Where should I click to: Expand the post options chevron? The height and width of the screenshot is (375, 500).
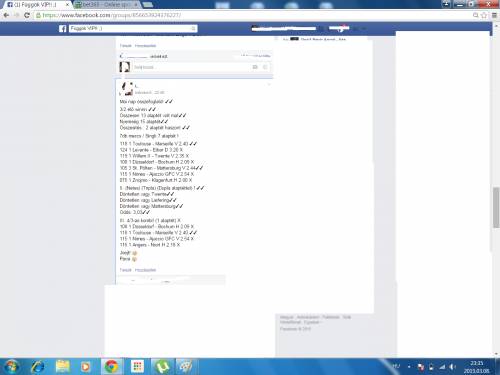click(269, 85)
